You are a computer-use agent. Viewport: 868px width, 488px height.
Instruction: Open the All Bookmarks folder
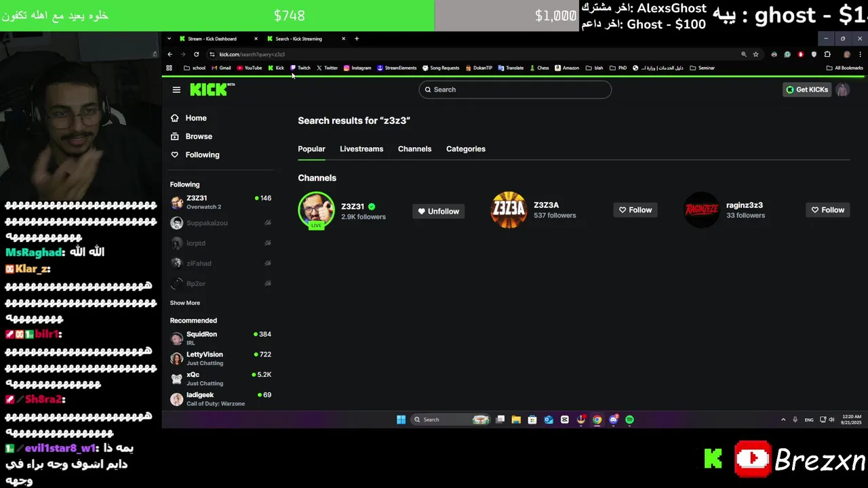(x=844, y=68)
